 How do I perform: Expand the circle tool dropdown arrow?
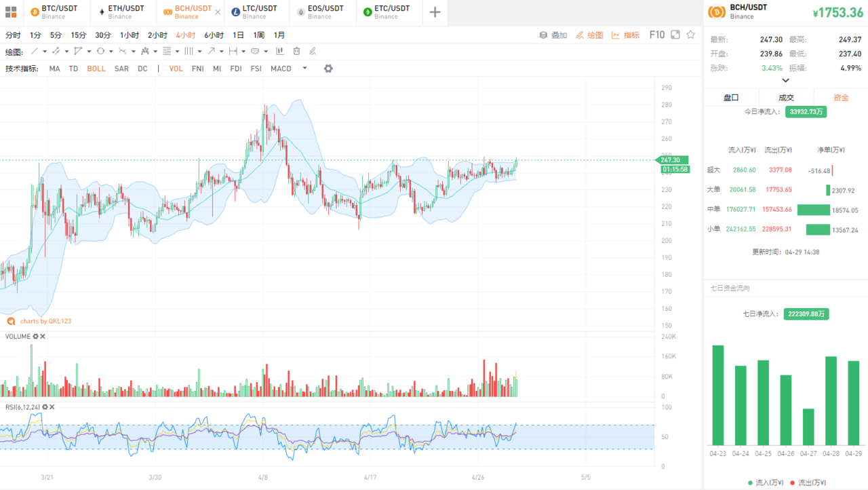(x=111, y=52)
